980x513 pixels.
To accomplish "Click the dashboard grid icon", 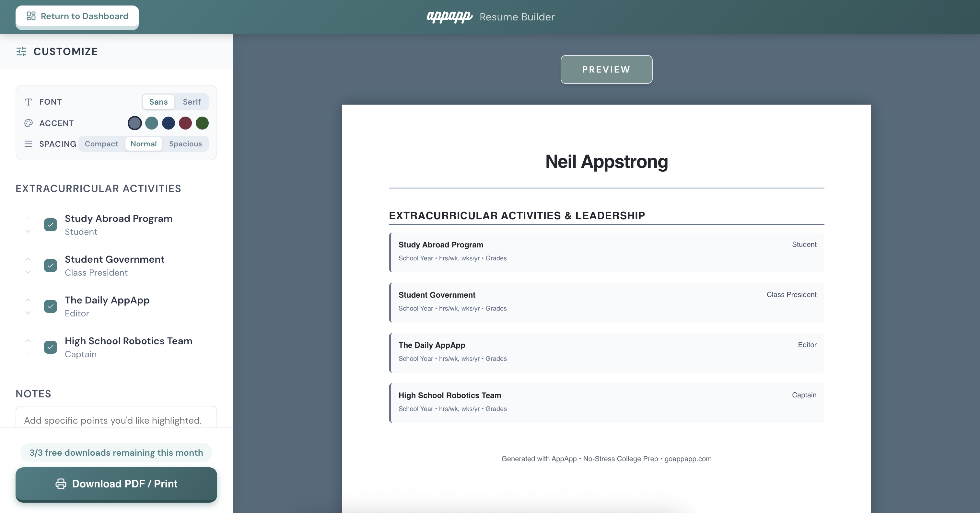I will coord(31,16).
